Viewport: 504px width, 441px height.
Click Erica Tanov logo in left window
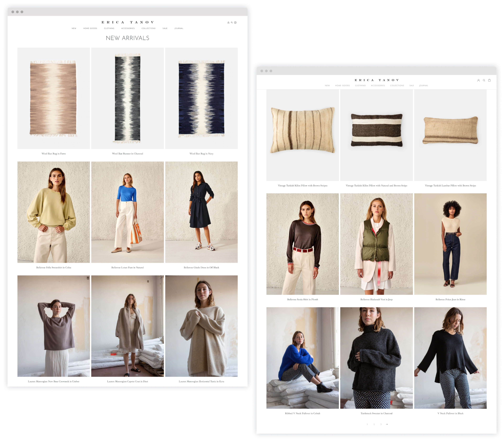(128, 22)
